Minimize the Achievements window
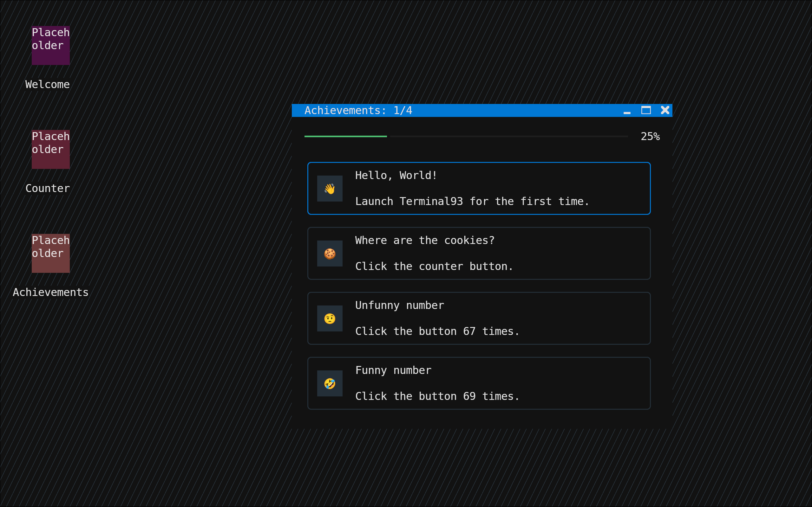 pyautogui.click(x=627, y=111)
